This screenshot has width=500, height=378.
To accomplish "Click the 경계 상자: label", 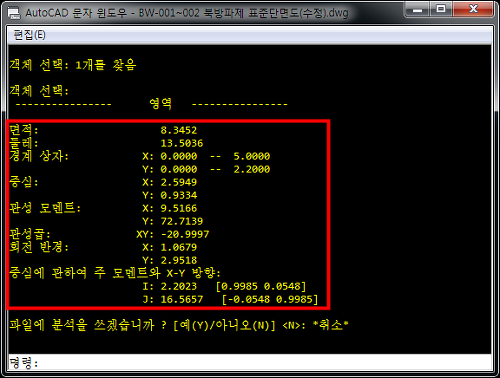I will coord(39,156).
